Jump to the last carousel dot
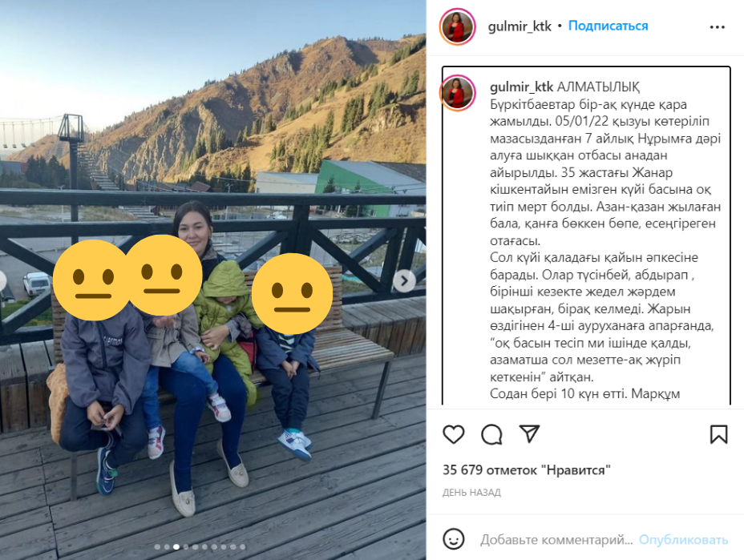 (242, 546)
